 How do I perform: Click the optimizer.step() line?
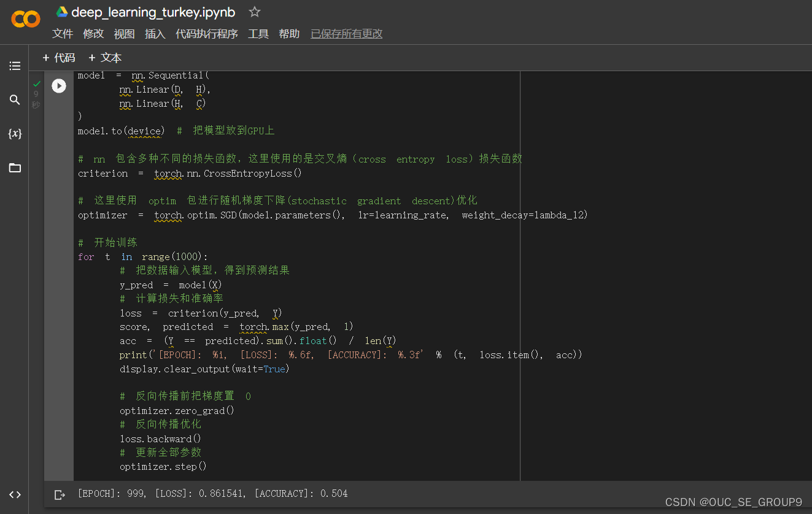pyautogui.click(x=163, y=467)
